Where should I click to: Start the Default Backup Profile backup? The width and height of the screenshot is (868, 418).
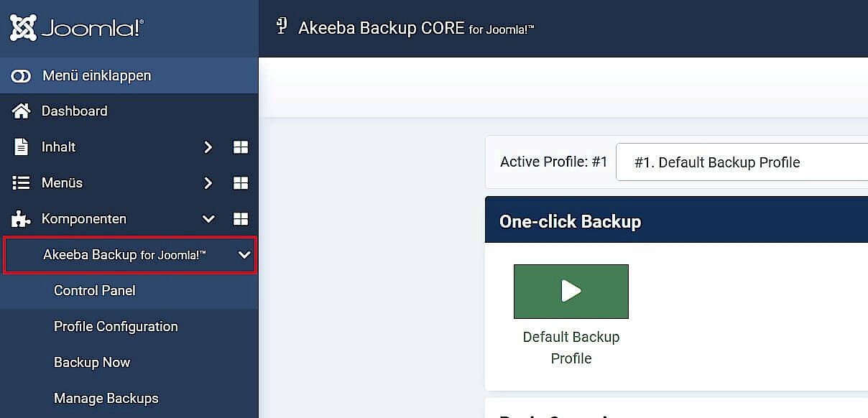coord(571,292)
